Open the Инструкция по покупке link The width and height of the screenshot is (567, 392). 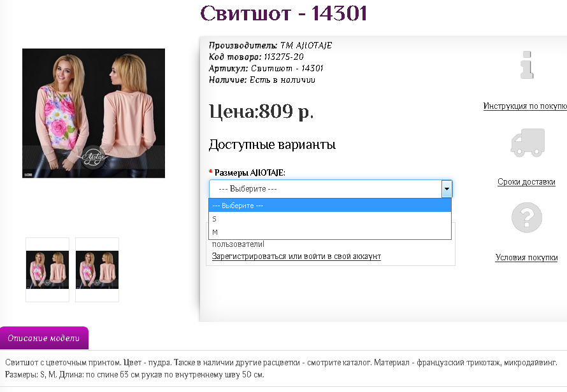[x=525, y=106]
